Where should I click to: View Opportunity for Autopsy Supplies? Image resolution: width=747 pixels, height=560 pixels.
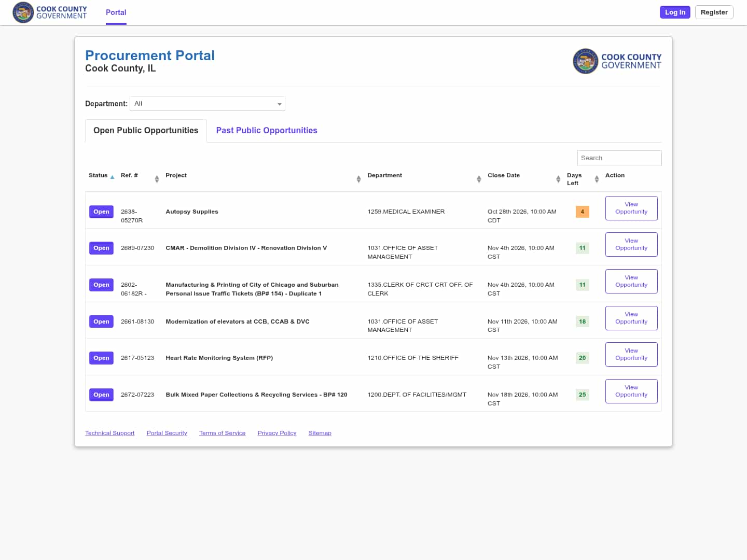click(x=631, y=208)
